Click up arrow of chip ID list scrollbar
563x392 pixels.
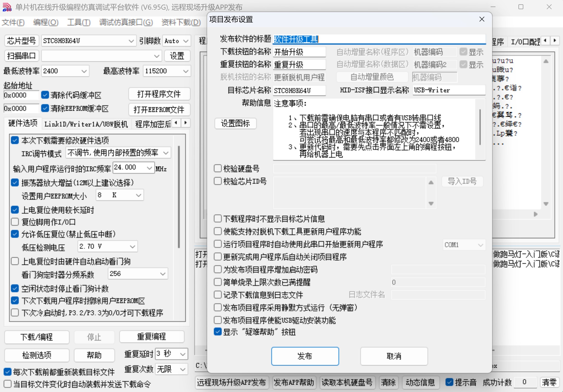pyautogui.click(x=431, y=183)
